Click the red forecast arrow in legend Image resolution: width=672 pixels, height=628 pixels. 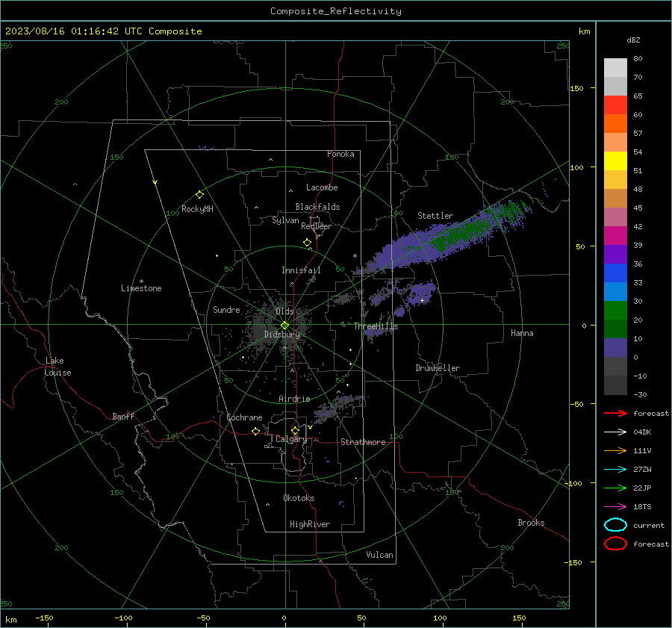point(615,413)
